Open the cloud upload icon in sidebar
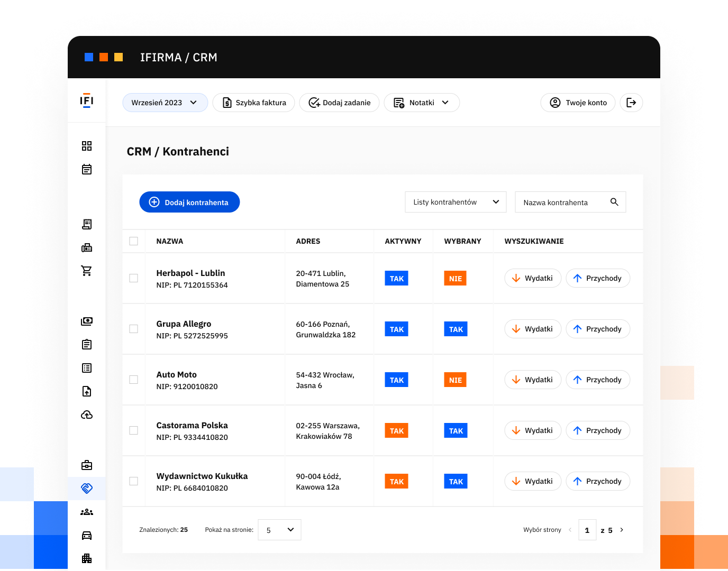Viewport: 728px width, 571px height. click(87, 415)
